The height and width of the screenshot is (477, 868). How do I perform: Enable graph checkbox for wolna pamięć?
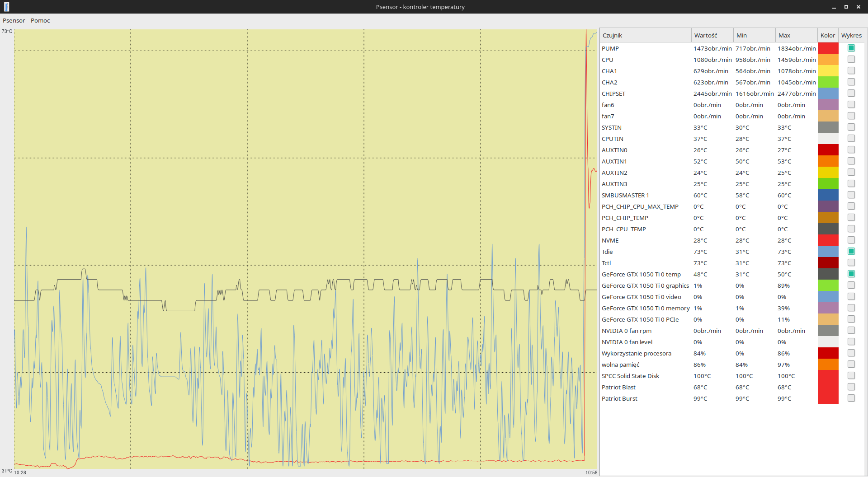tap(851, 364)
